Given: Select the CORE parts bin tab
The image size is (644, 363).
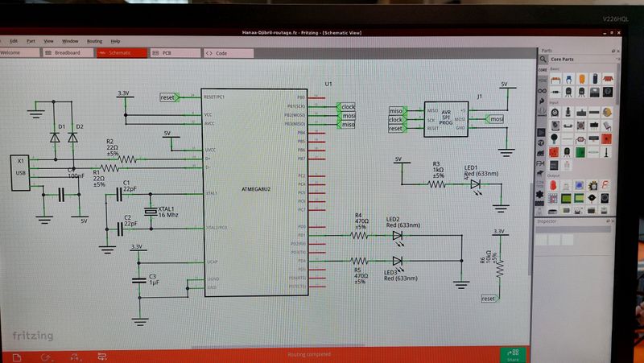Looking at the screenshot, I should pyautogui.click(x=543, y=70).
